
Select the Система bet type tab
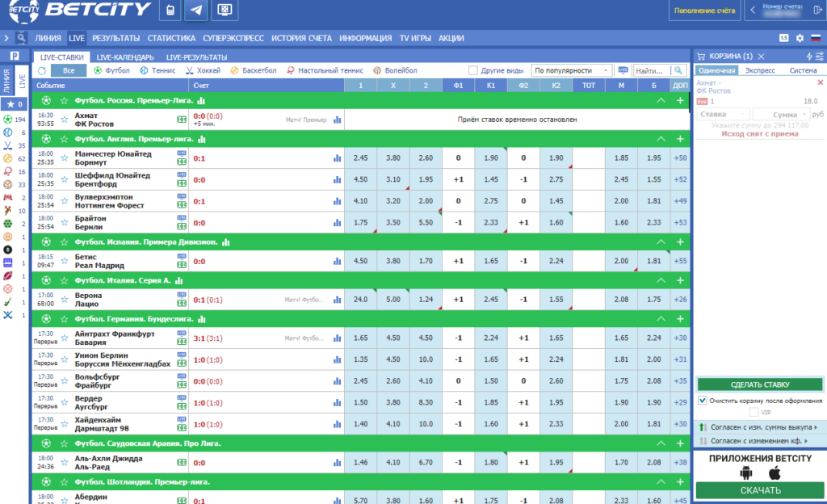(x=803, y=70)
